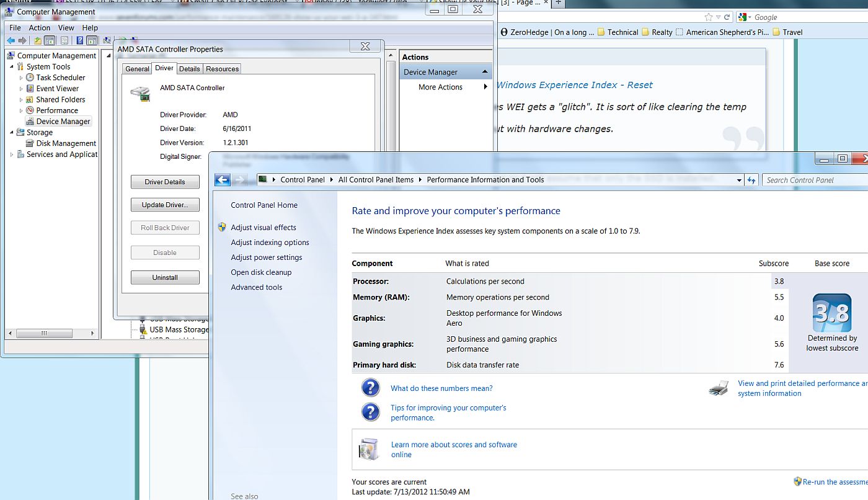This screenshot has width=868, height=500.
Task: Click the up-one-level folder toolbar icon
Action: [38, 41]
